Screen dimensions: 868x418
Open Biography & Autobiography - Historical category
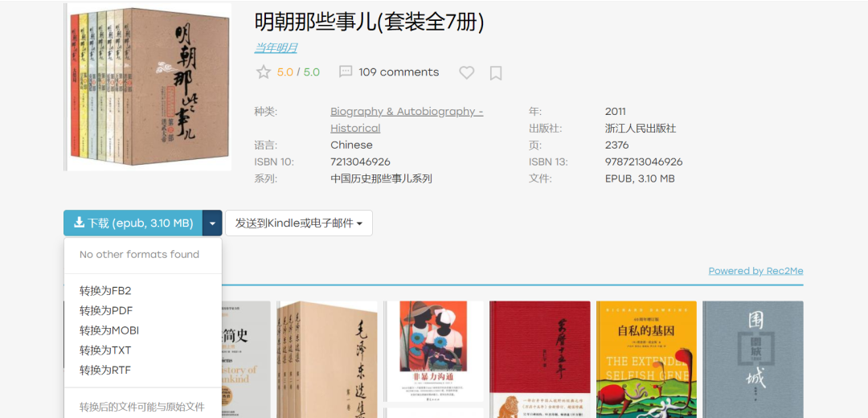pyautogui.click(x=407, y=120)
